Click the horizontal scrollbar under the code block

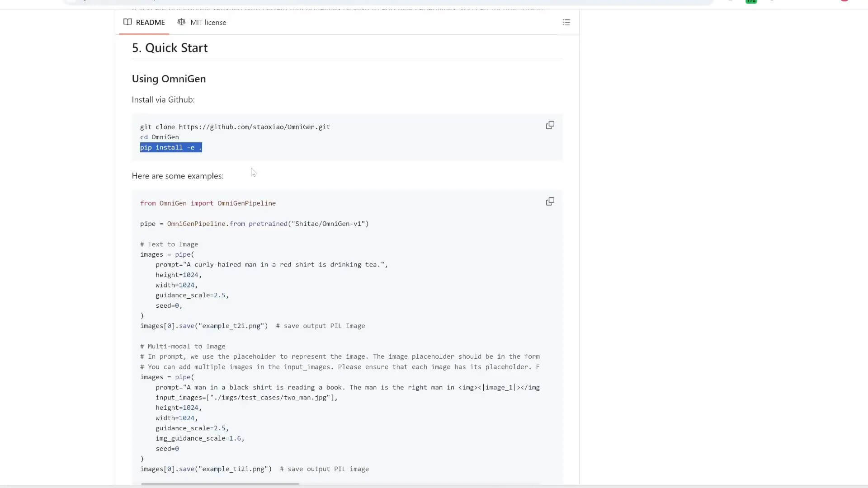click(220, 483)
